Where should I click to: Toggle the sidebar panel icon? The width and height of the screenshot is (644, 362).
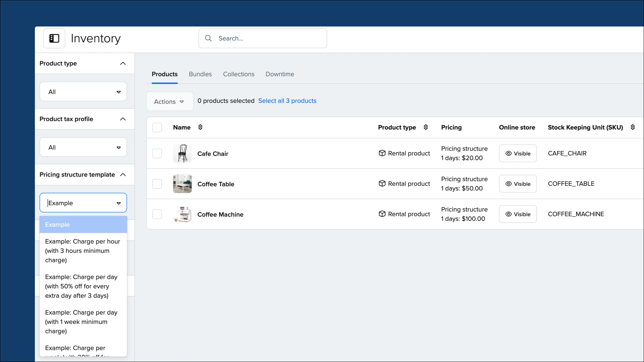click(x=54, y=38)
